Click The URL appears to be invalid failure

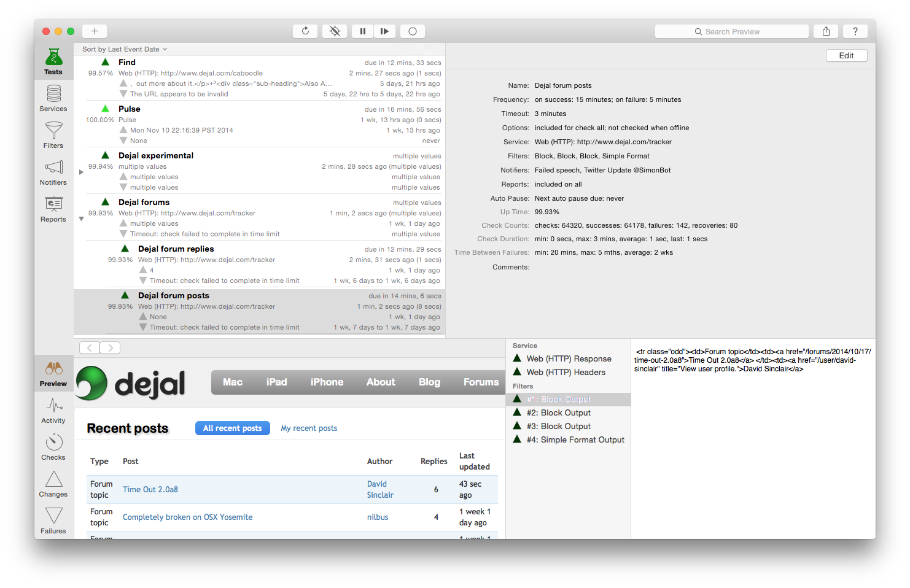tap(179, 94)
